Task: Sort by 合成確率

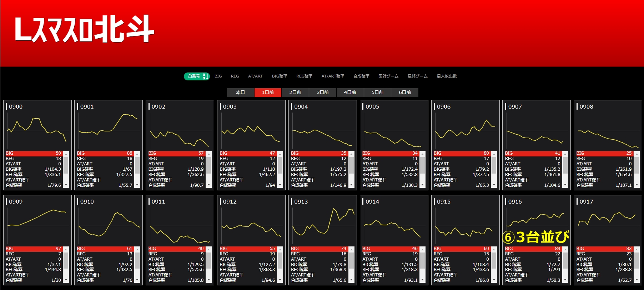Action: coord(361,76)
